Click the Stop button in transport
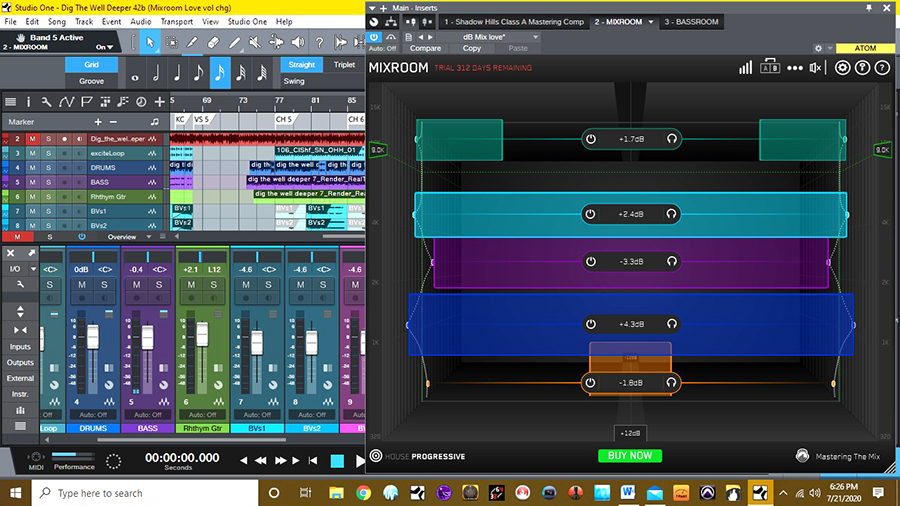This screenshot has height=506, width=900. tap(337, 461)
